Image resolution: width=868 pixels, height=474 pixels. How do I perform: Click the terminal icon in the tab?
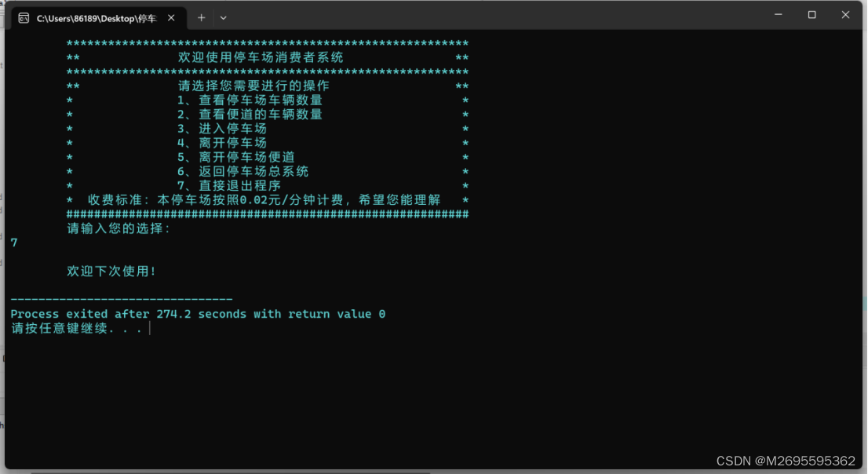click(x=24, y=18)
